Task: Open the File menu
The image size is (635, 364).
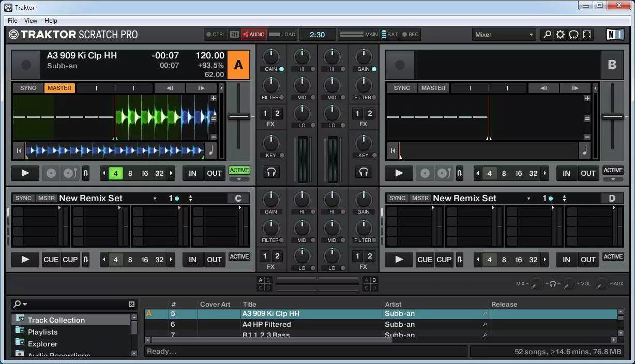Action: coord(12,20)
